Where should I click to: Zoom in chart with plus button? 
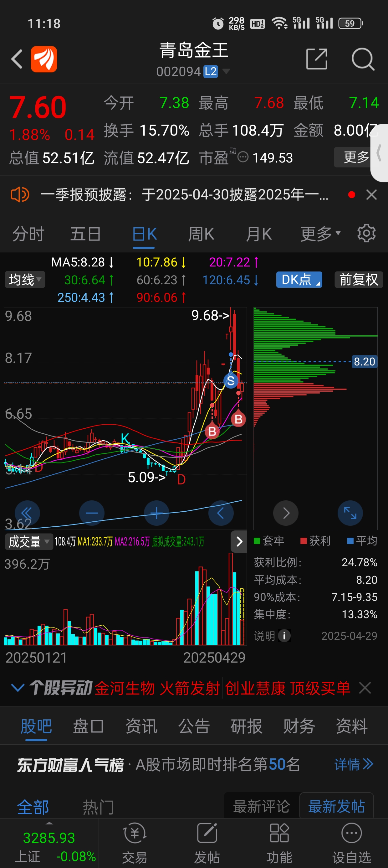click(156, 513)
